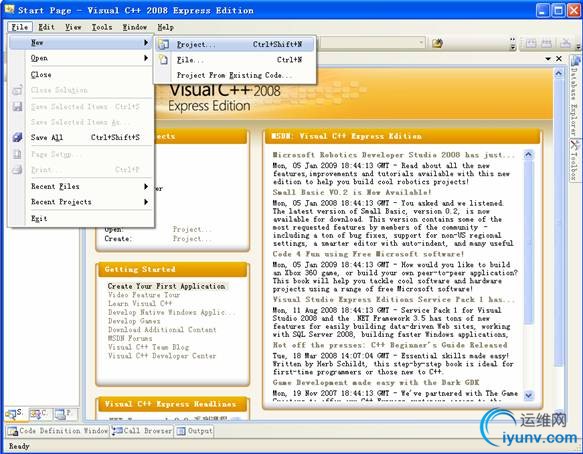Open the MSDN Forums link

point(130,338)
